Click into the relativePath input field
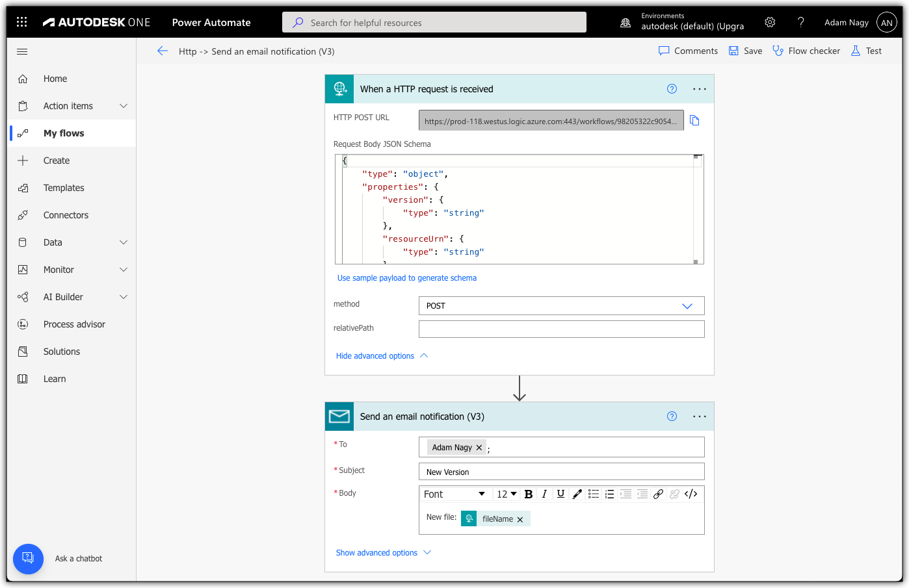909x588 pixels. 561,329
